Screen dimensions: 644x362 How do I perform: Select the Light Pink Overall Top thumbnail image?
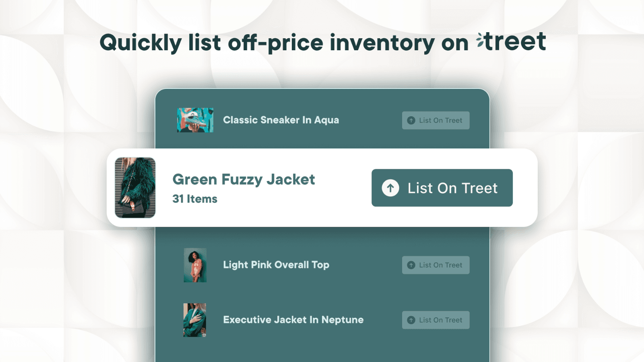pos(195,265)
